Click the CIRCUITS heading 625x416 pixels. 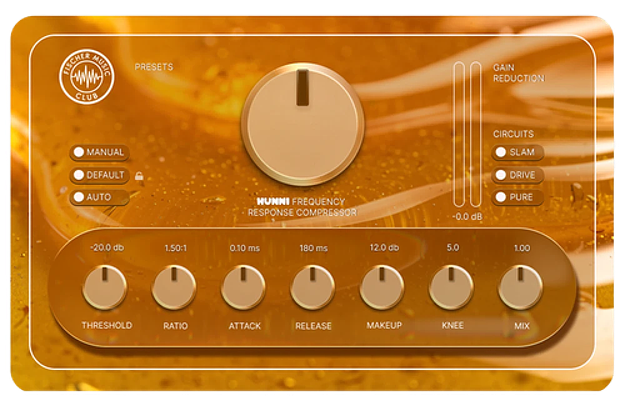click(513, 134)
